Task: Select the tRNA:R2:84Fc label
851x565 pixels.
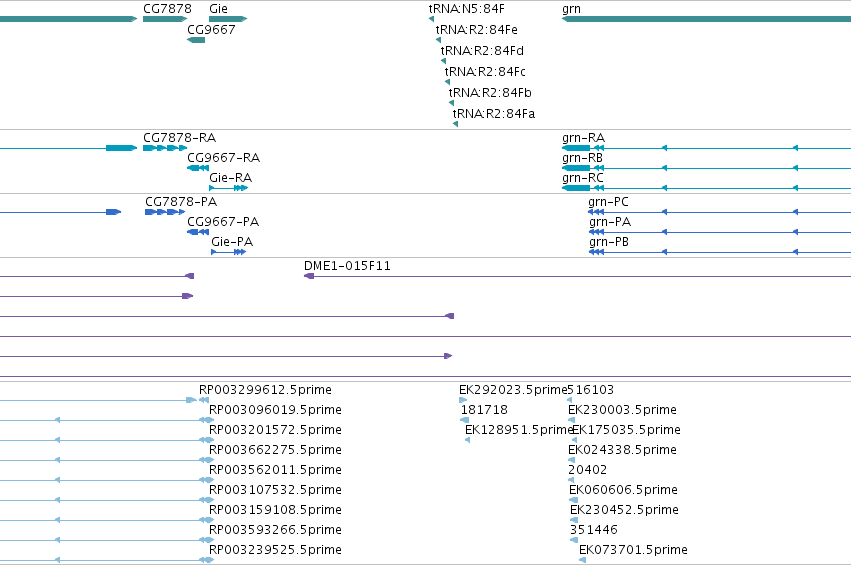Action: [485, 72]
